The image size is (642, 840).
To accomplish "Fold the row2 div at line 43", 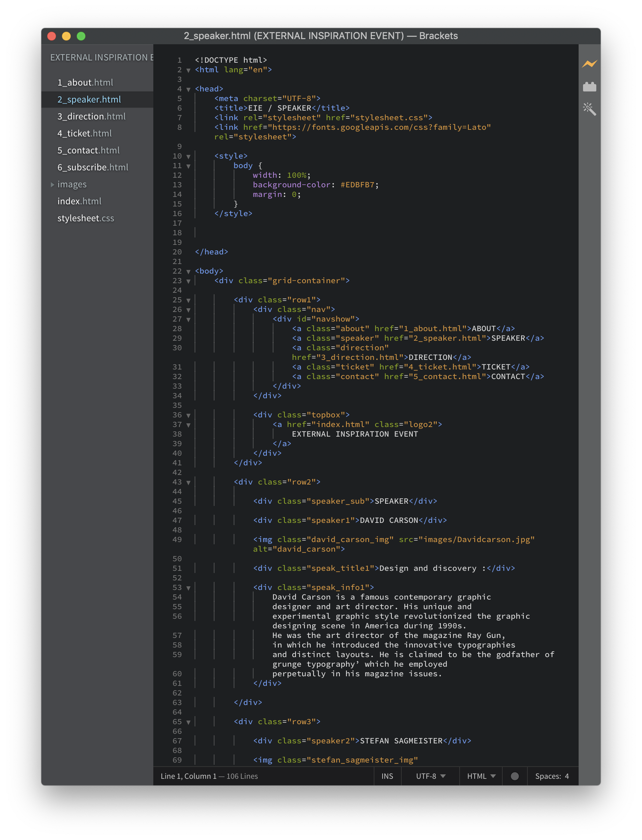I will (x=188, y=483).
